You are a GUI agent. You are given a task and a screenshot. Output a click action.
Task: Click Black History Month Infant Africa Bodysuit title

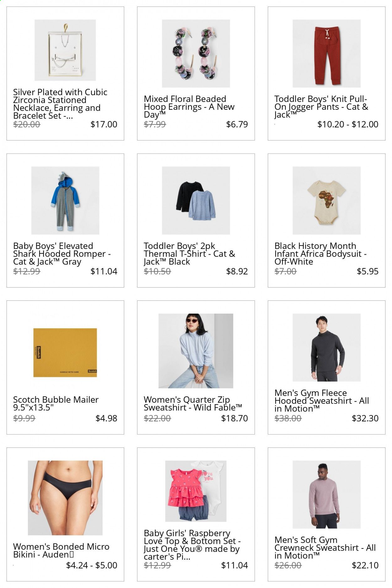point(320,254)
